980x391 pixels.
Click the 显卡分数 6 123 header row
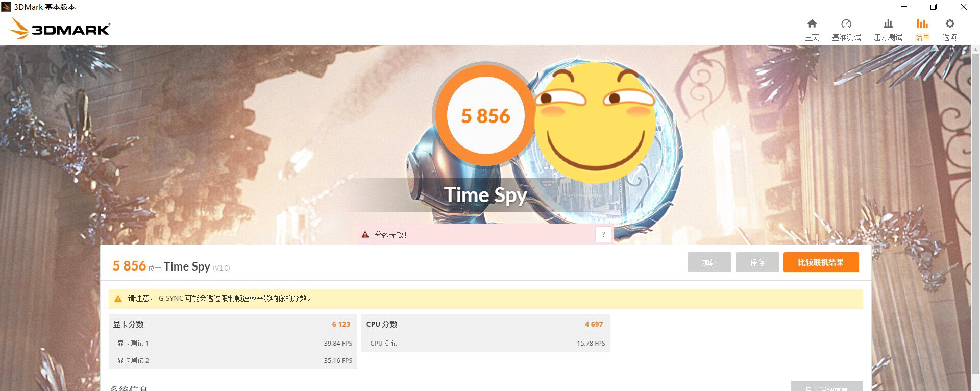pos(233,324)
